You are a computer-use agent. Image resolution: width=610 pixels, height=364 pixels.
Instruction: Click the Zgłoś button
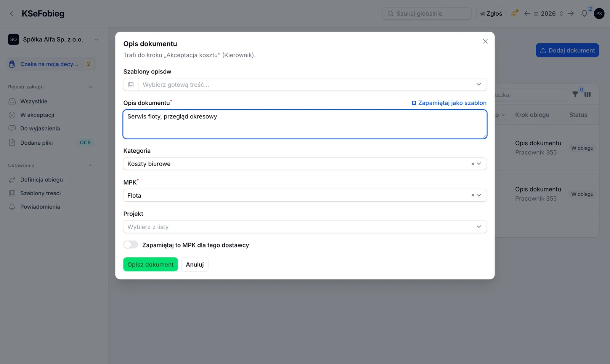point(491,14)
